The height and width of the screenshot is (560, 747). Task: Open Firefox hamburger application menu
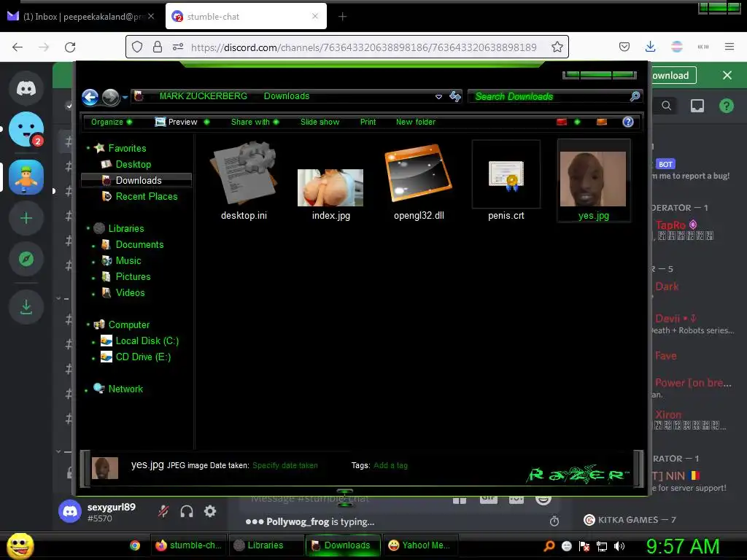click(x=729, y=47)
